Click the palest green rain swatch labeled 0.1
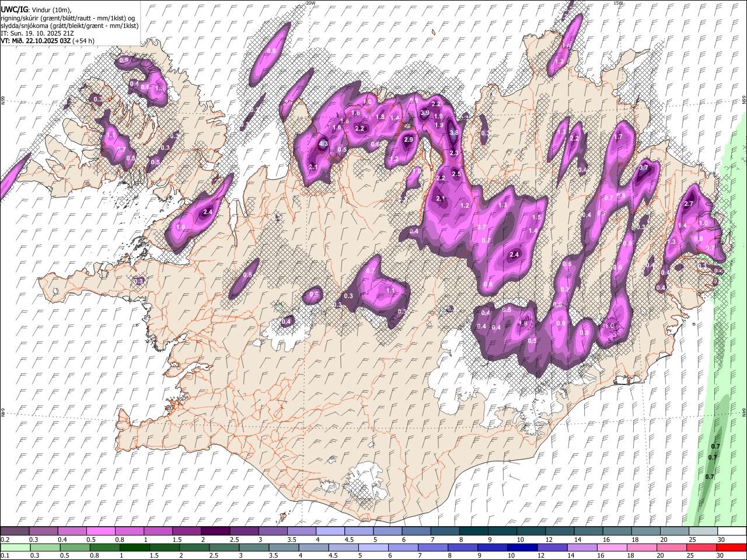747x560 pixels. [x=15, y=548]
